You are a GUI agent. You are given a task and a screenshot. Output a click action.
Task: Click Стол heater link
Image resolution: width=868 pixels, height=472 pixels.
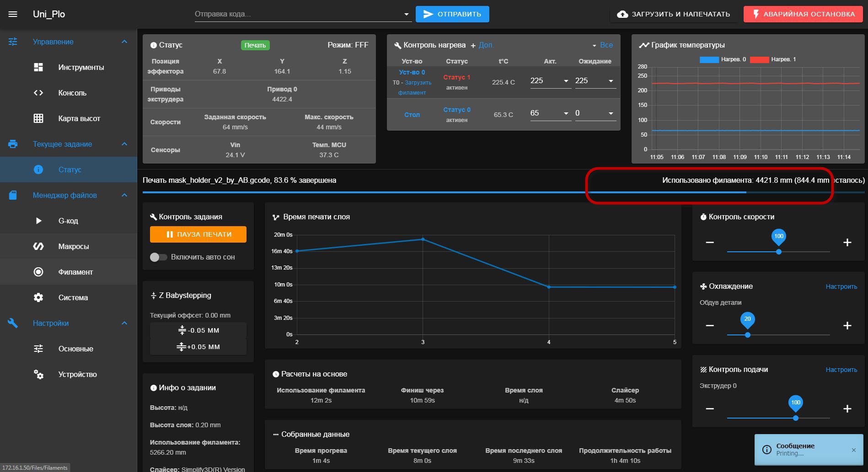[x=412, y=115]
